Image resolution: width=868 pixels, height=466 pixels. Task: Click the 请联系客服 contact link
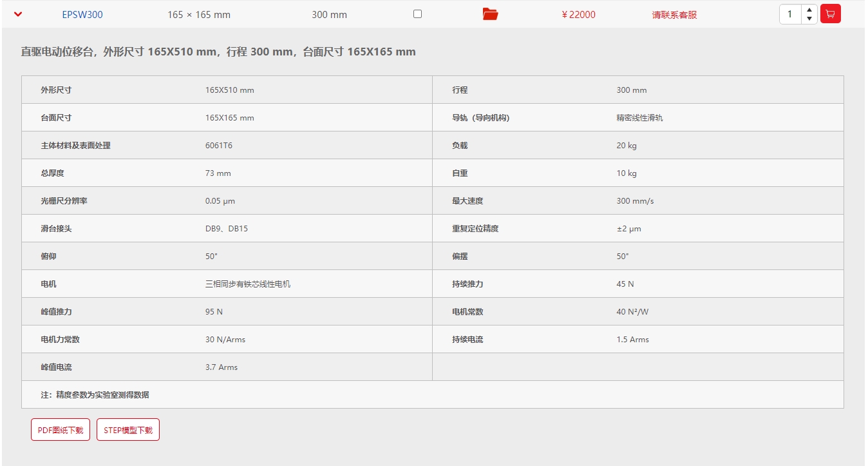[674, 14]
